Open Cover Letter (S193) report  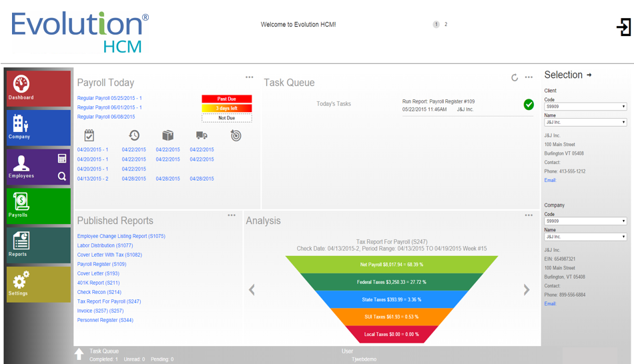98,273
